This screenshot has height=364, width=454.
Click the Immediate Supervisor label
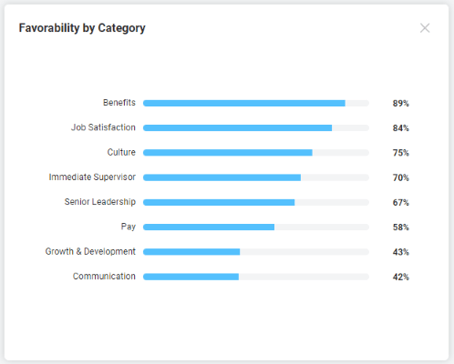click(x=92, y=177)
